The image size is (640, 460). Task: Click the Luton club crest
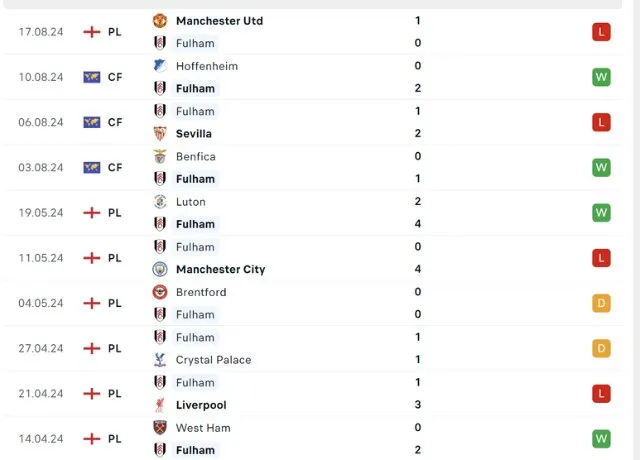pyautogui.click(x=160, y=202)
